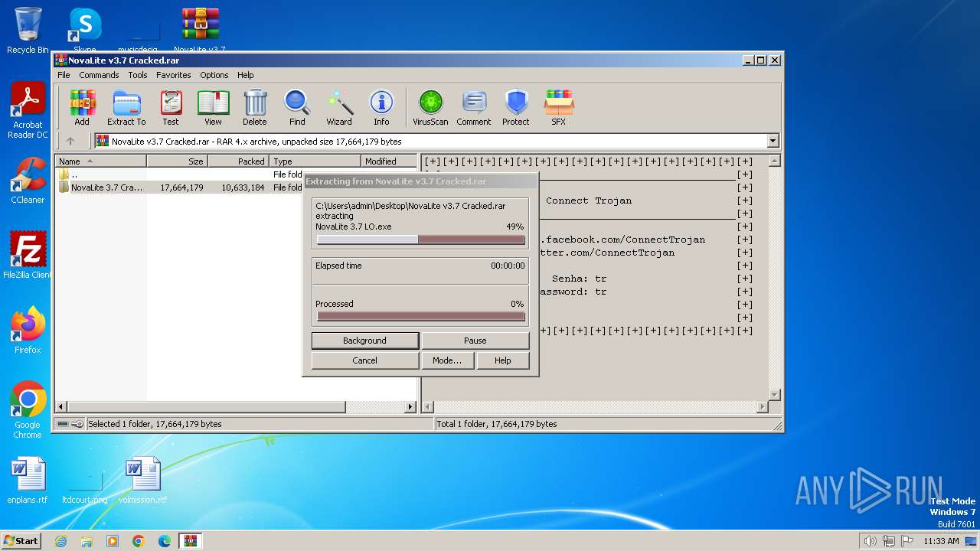Open the Wizard wand icon
Screen dimensions: 980x551
click(x=339, y=107)
